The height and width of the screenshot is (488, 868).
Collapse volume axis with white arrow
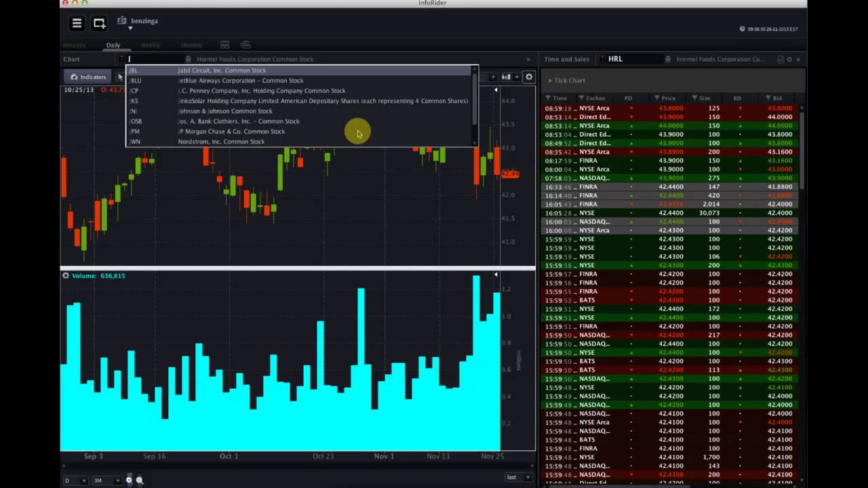(496, 274)
